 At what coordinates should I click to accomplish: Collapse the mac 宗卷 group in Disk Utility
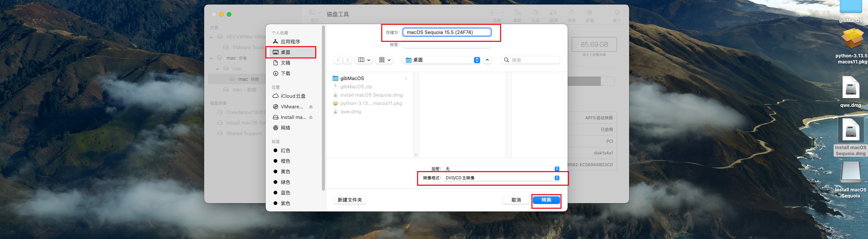(x=212, y=58)
